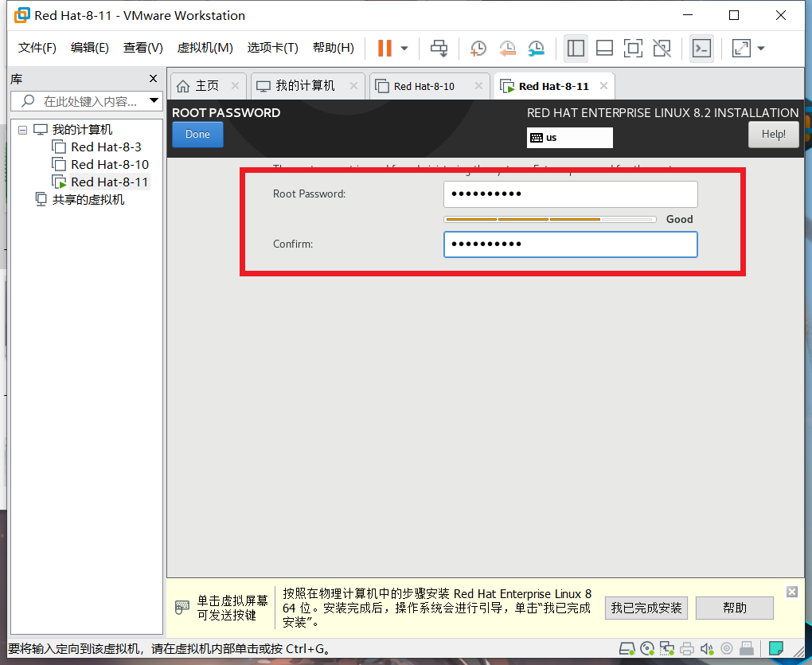Open the 帮助(H) menu

(x=334, y=48)
